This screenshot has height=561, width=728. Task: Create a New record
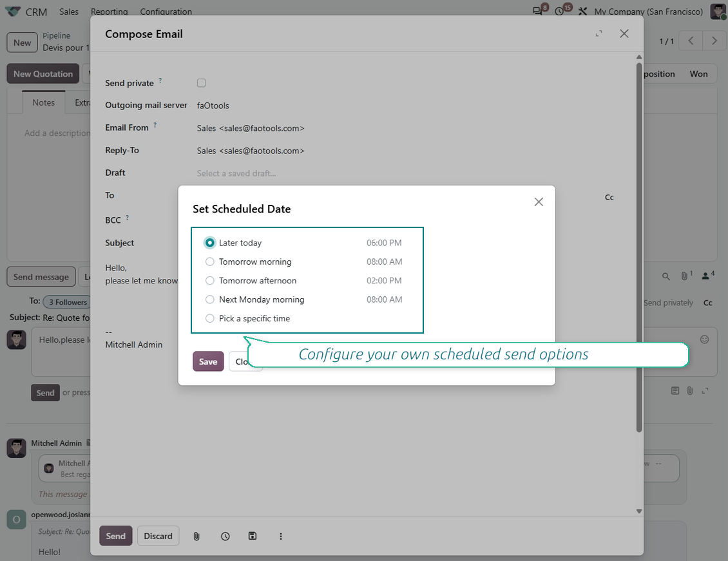pyautogui.click(x=22, y=43)
